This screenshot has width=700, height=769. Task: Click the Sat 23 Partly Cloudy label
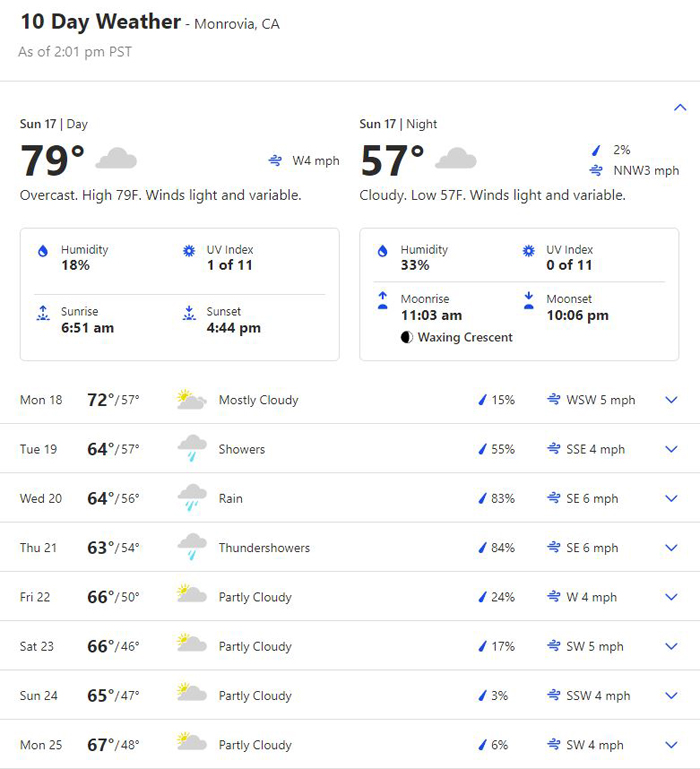click(255, 646)
